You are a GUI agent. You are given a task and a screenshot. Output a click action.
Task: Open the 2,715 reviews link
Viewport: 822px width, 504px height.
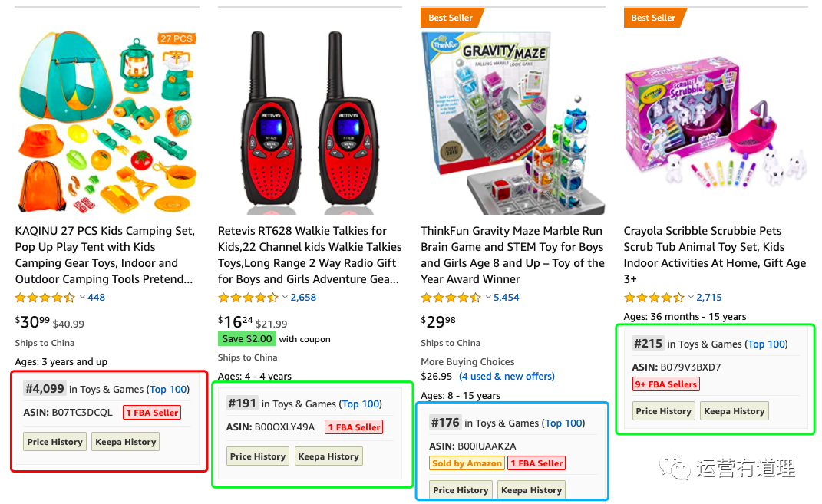(708, 297)
